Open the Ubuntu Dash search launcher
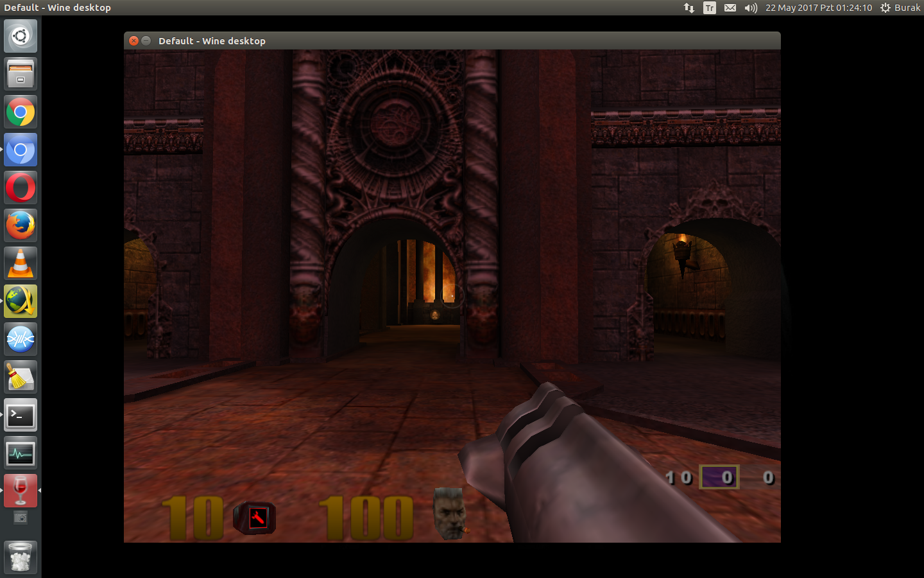Image resolution: width=924 pixels, height=578 pixels. click(x=21, y=36)
